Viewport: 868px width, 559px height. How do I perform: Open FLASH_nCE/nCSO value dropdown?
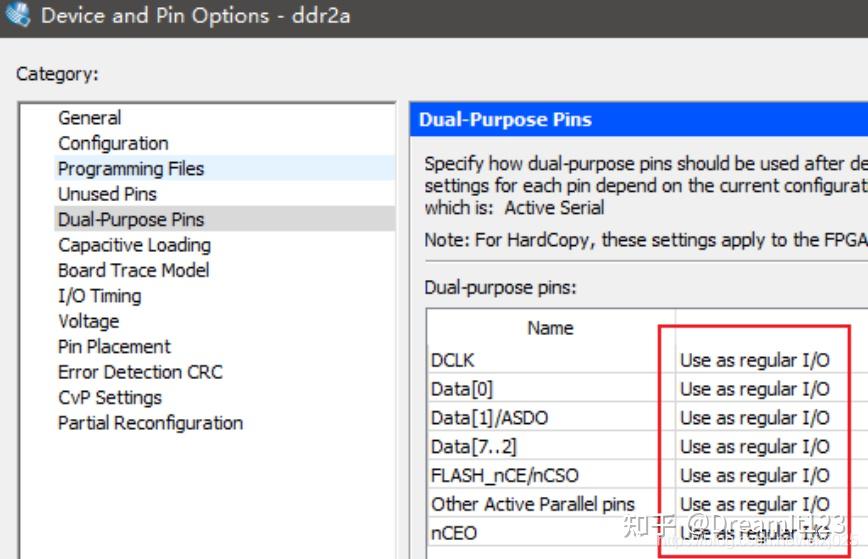click(x=755, y=476)
